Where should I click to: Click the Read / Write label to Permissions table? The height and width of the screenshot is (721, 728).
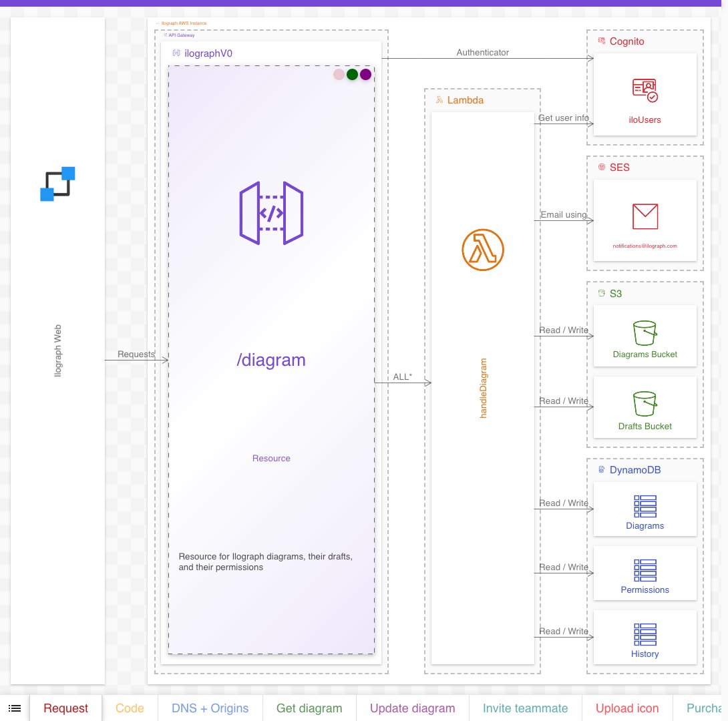pos(563,567)
